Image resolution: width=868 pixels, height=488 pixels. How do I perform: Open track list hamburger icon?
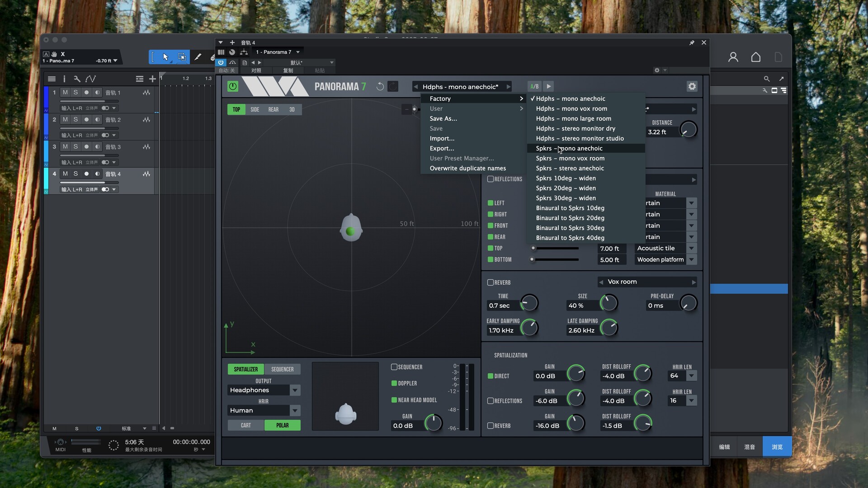pos(52,79)
